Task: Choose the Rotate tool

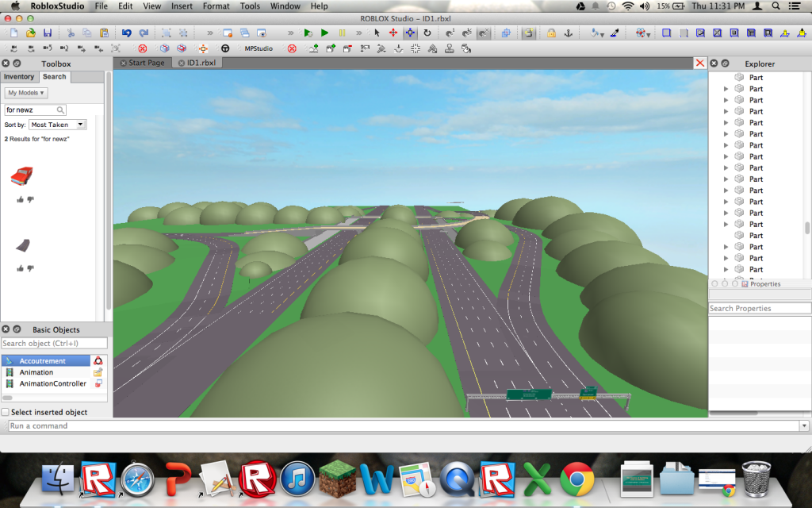Action: pyautogui.click(x=427, y=33)
